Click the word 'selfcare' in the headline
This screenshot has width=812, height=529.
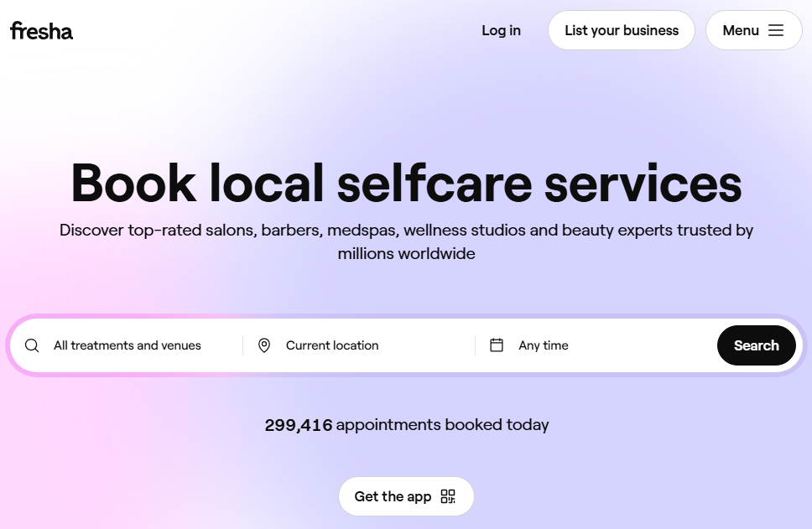434,182
